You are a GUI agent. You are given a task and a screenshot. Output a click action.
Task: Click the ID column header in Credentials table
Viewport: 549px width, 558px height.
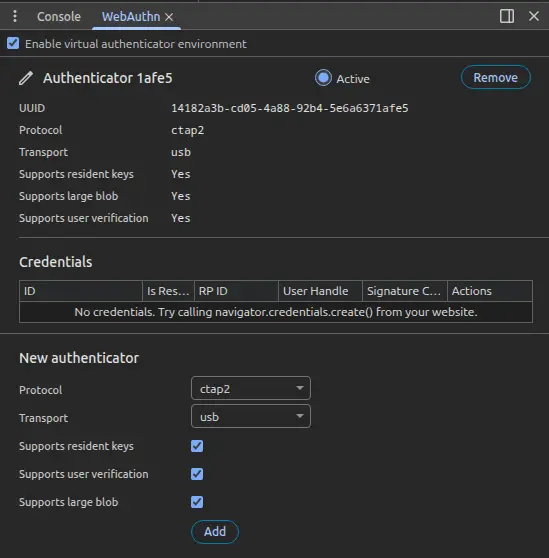point(81,291)
